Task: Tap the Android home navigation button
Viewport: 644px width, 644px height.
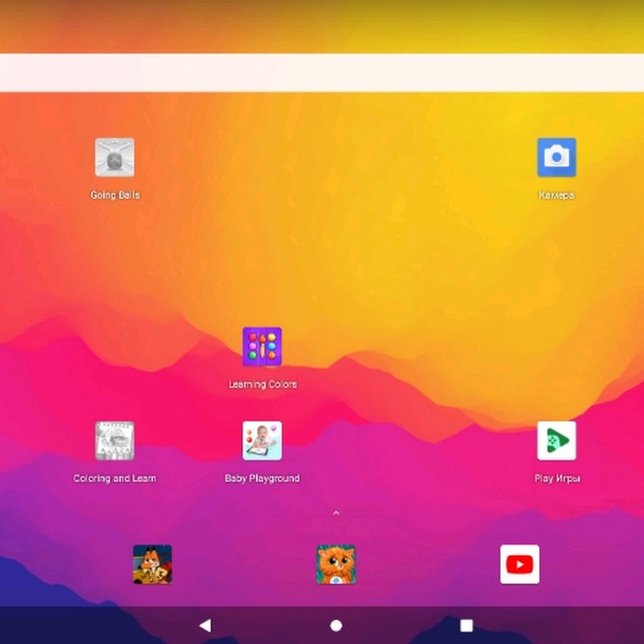Action: pos(336,625)
